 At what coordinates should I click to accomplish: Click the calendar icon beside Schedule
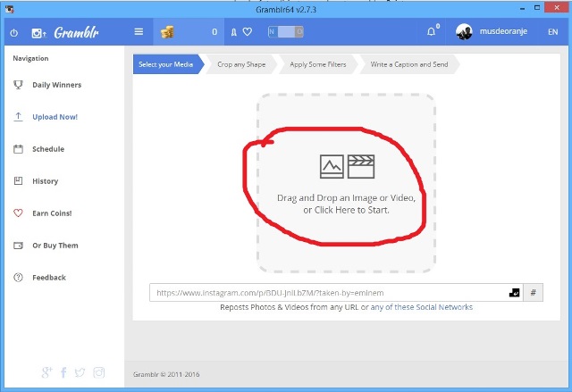coord(18,149)
